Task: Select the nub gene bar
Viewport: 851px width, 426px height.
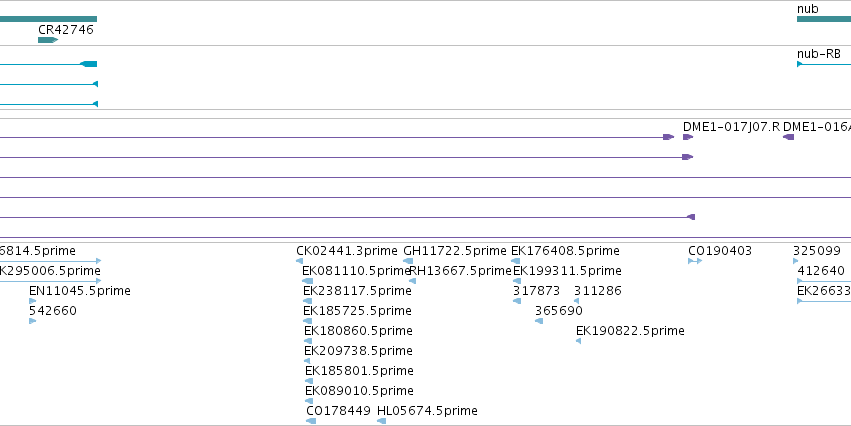Action: tap(824, 19)
